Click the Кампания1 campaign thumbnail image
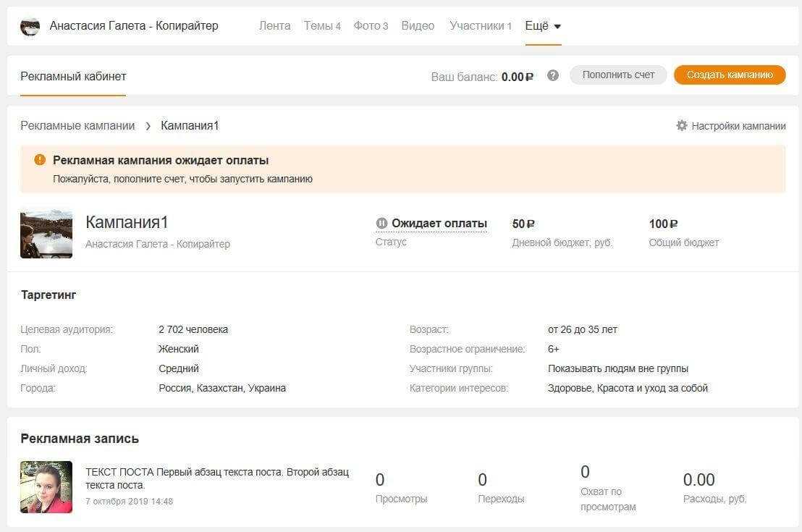 (x=46, y=235)
